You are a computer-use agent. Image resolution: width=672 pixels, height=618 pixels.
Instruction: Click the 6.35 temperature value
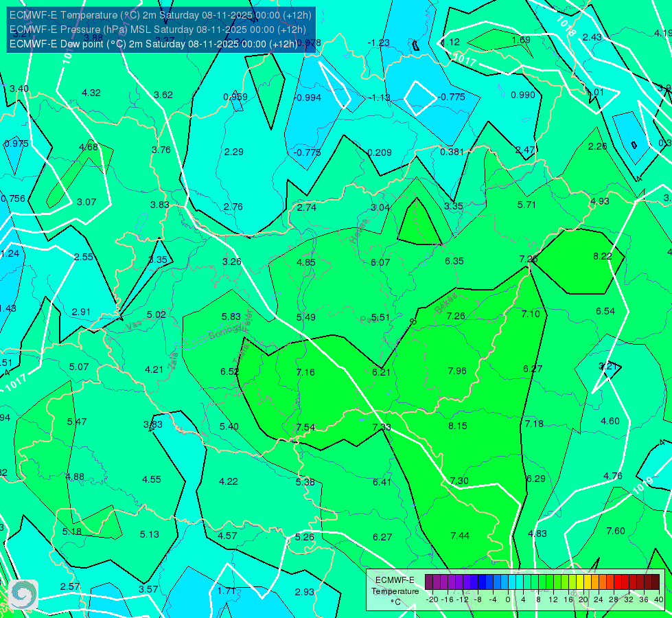click(x=454, y=261)
